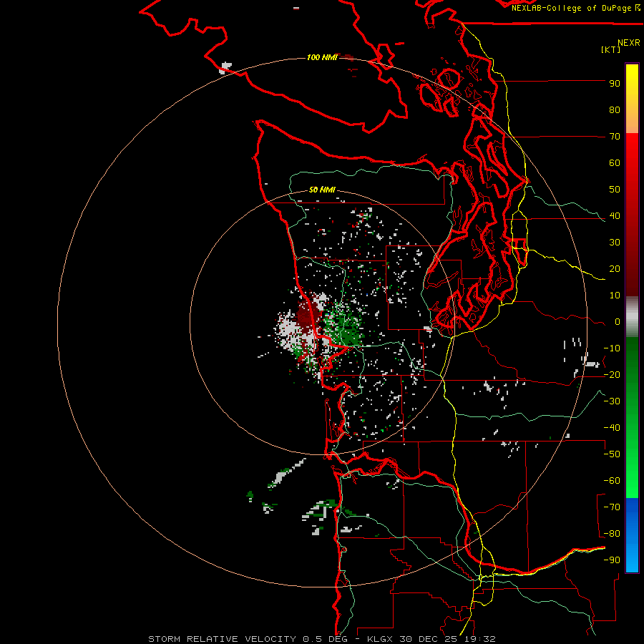Click the 50 NMI range ring label
644x644 pixels.
pyautogui.click(x=322, y=190)
